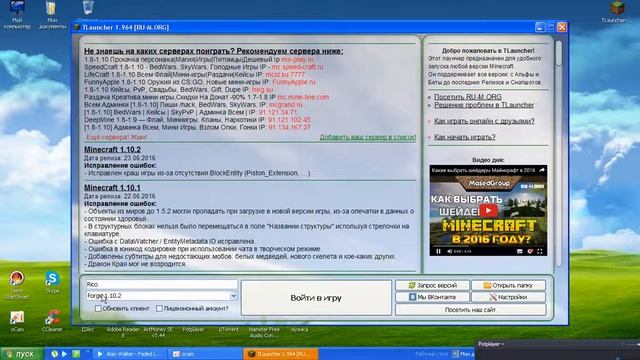Screen dimensions: 640x360
Task: Click server address FunnyApple.ru
Action: click(x=294, y=82)
